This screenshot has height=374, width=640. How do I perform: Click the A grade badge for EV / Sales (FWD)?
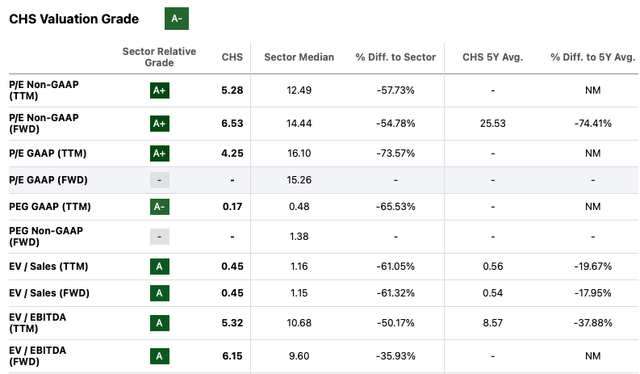point(160,293)
